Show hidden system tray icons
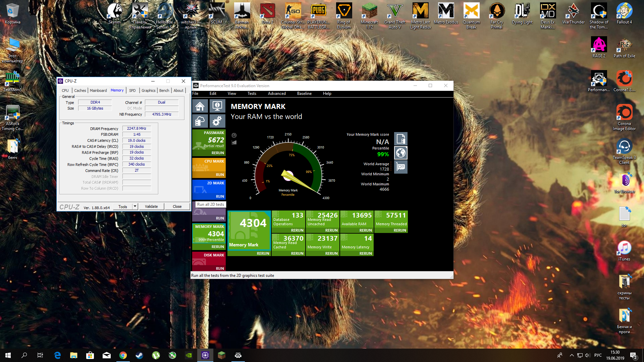Viewport: 644px width, 362px height. (x=572, y=355)
